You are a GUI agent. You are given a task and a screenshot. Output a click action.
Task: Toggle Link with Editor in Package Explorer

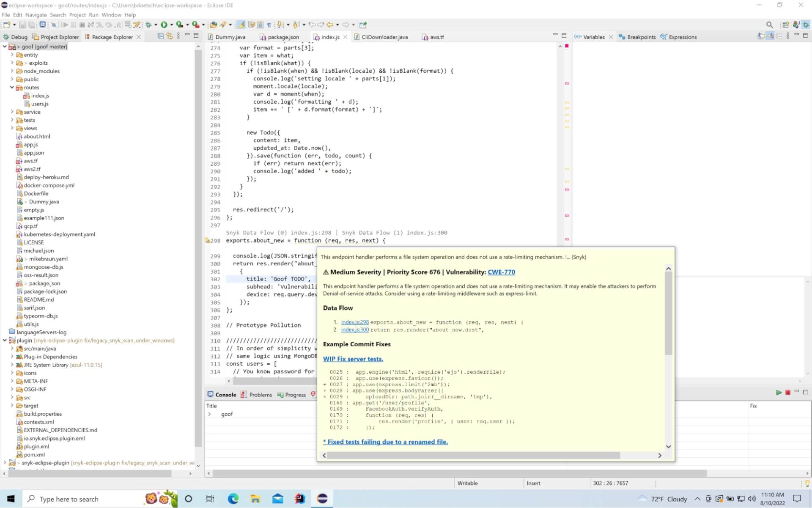[169, 36]
